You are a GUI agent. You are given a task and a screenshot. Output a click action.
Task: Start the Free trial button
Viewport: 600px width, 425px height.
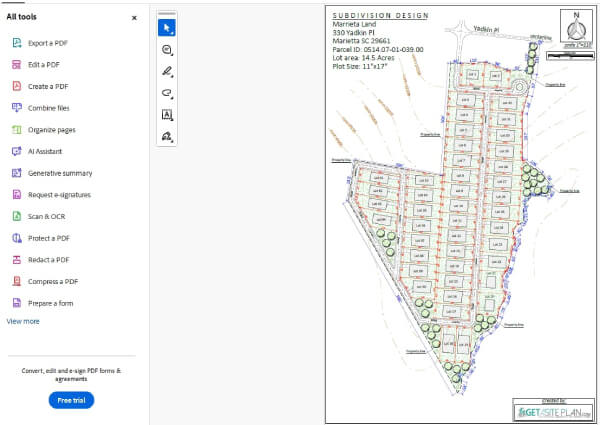(x=72, y=400)
